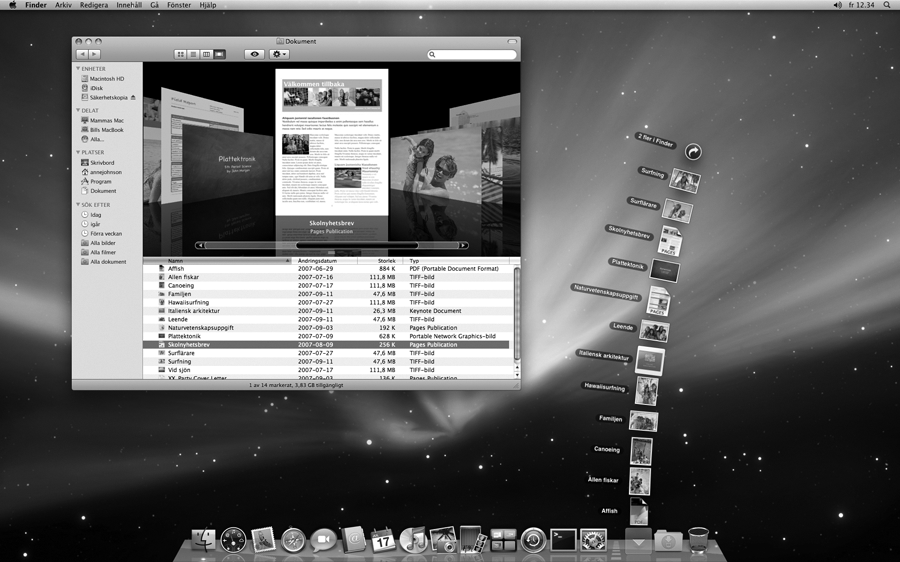Viewport: 900px width, 562px height.
Task: Open iPhoto from the Dock
Action: pos(443,540)
